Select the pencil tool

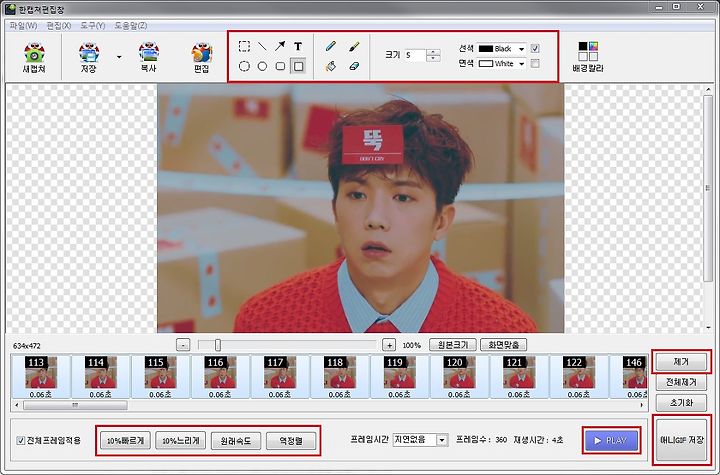coord(331,46)
